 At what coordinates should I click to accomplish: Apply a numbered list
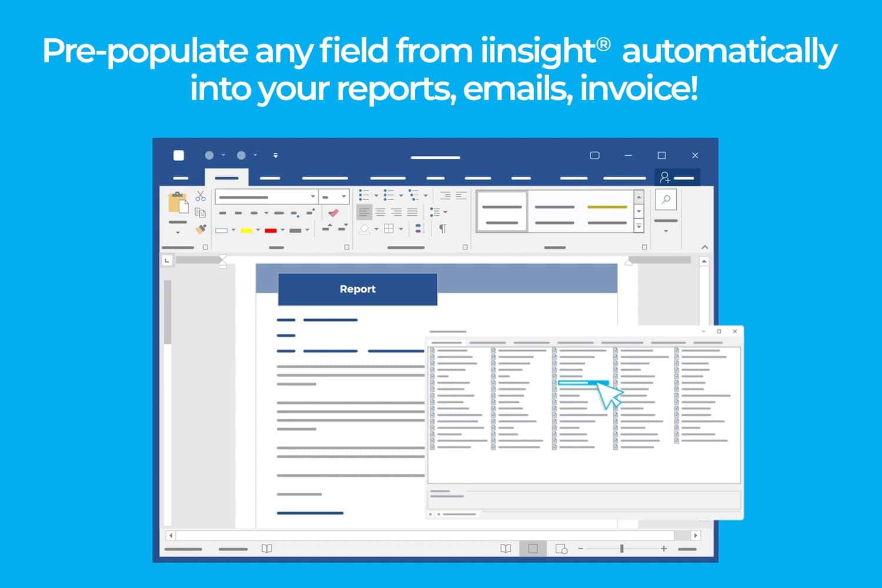[389, 195]
